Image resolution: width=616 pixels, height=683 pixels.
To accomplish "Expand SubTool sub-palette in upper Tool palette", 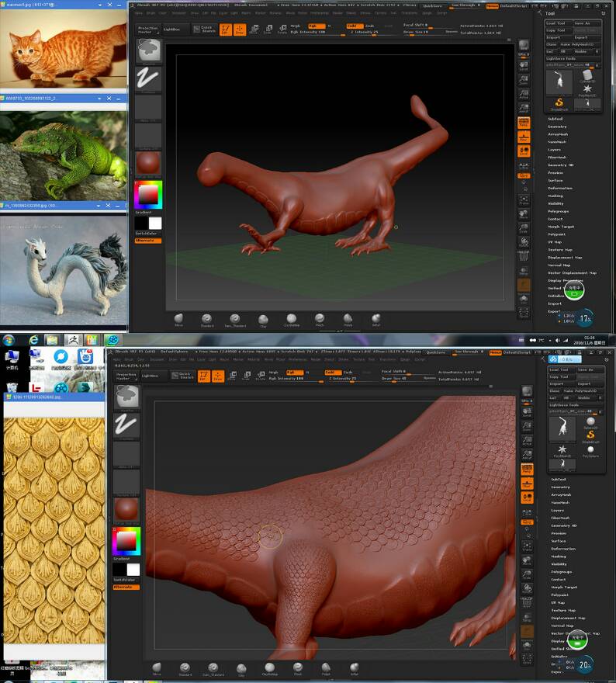I will coord(555,119).
